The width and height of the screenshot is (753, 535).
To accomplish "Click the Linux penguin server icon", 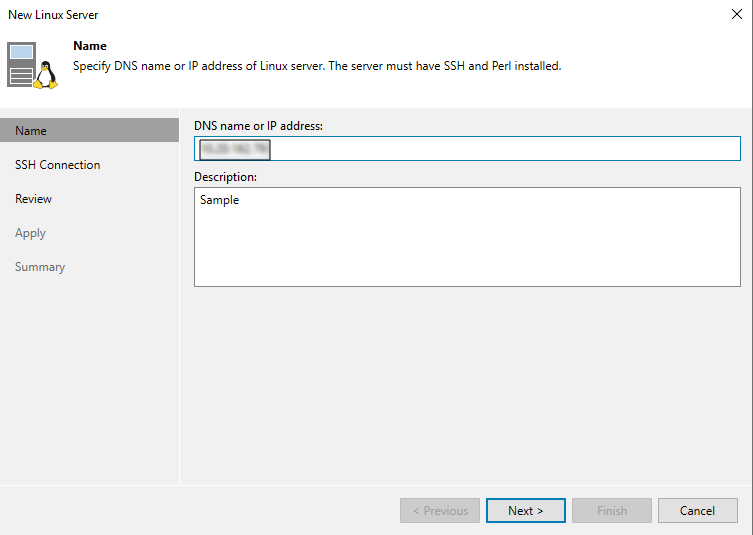I will pyautogui.click(x=31, y=65).
